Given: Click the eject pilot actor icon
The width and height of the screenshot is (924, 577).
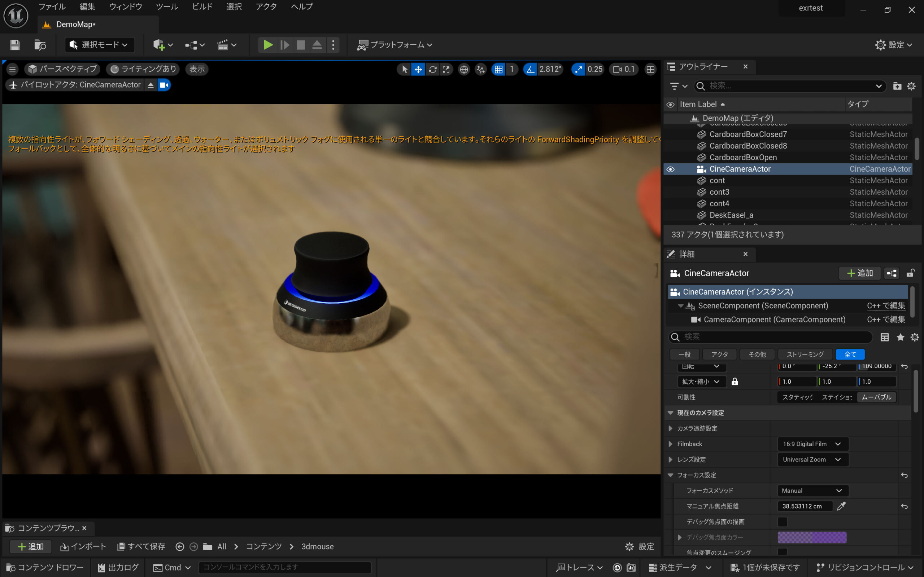Looking at the screenshot, I should pos(151,85).
